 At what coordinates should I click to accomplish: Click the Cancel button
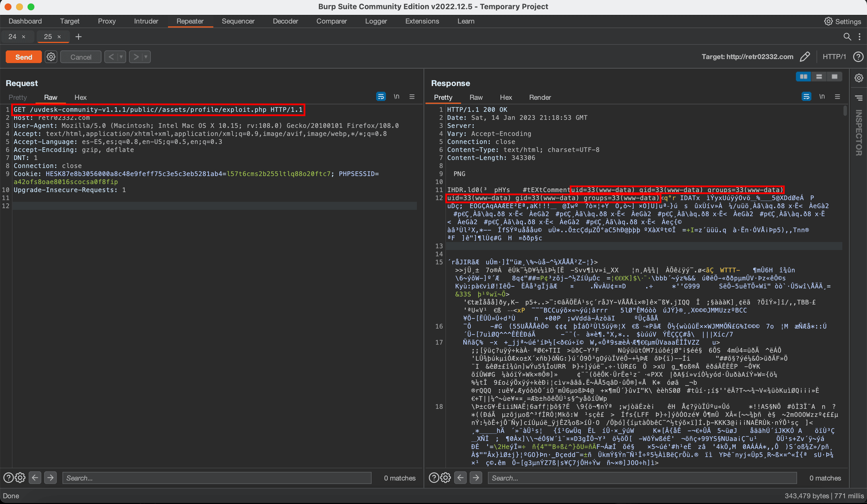81,57
